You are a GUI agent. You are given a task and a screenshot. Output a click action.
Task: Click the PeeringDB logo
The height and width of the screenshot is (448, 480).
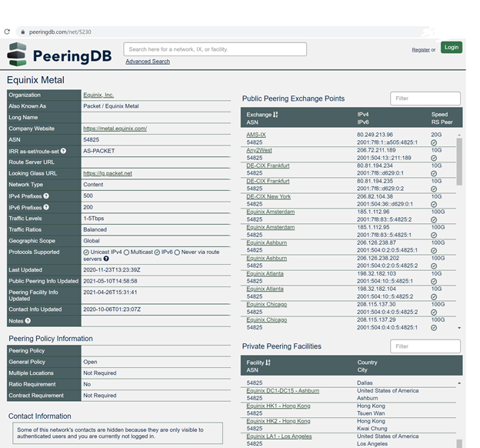click(x=59, y=55)
